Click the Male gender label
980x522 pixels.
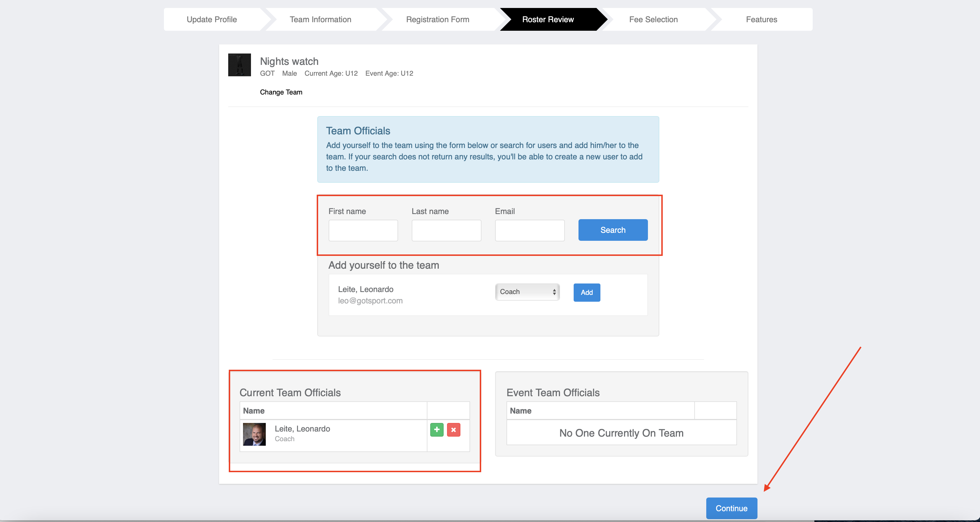click(x=289, y=73)
